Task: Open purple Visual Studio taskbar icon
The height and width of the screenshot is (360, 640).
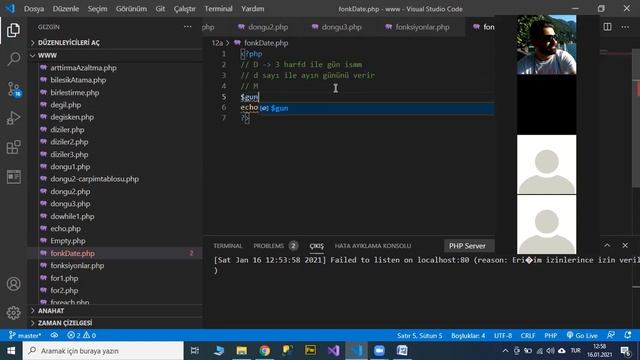Action: (x=333, y=351)
